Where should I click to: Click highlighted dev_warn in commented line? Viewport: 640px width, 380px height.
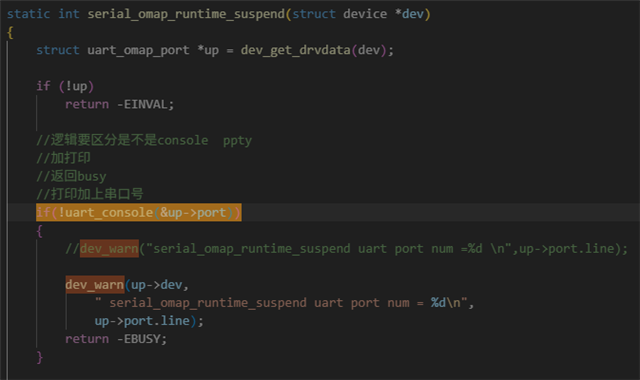click(x=109, y=249)
